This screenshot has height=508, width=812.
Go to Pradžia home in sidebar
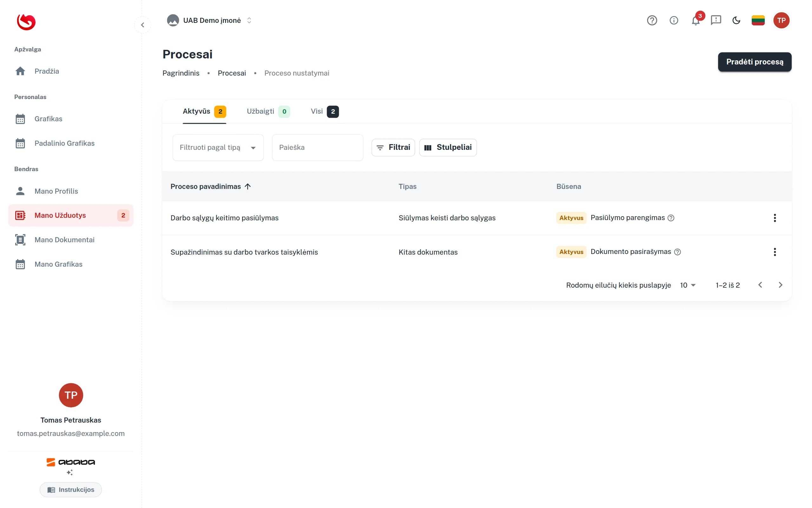(71, 71)
